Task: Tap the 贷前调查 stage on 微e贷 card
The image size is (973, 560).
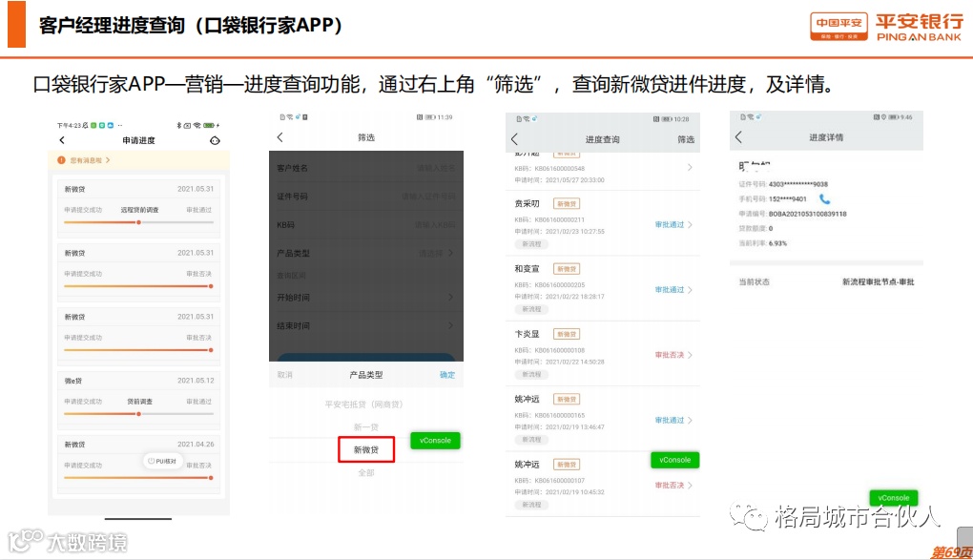Action: click(139, 402)
